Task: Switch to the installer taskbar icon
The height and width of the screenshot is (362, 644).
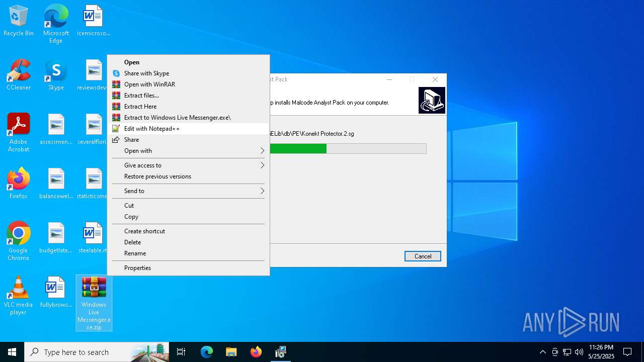Action: [280, 352]
